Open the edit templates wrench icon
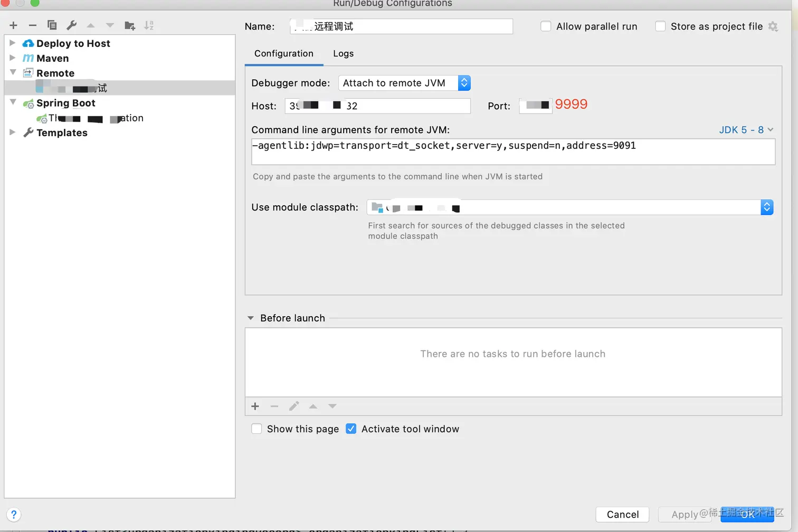Screen dimensions: 798x532 71,25
